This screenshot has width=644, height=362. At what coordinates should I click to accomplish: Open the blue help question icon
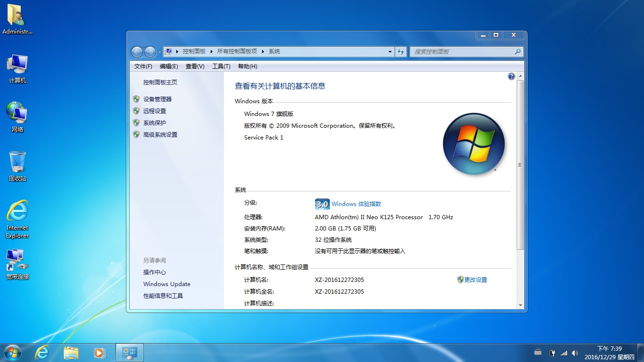click(511, 76)
